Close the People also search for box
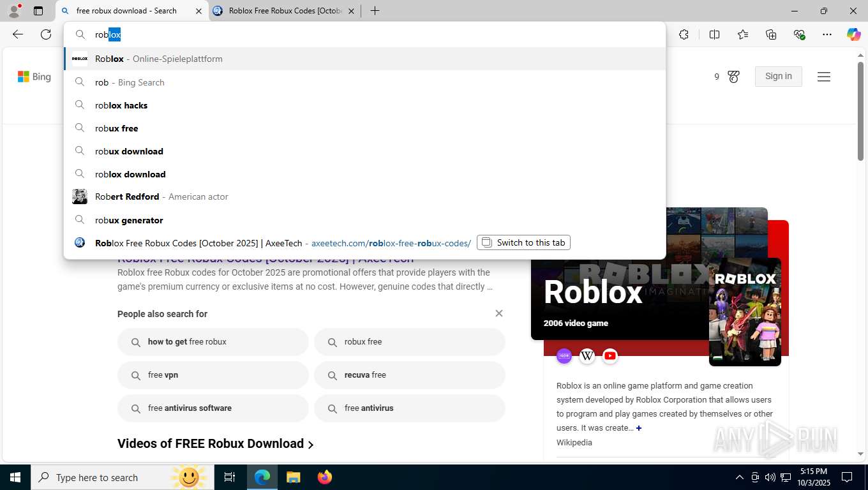The height and width of the screenshot is (490, 868). coord(499,313)
